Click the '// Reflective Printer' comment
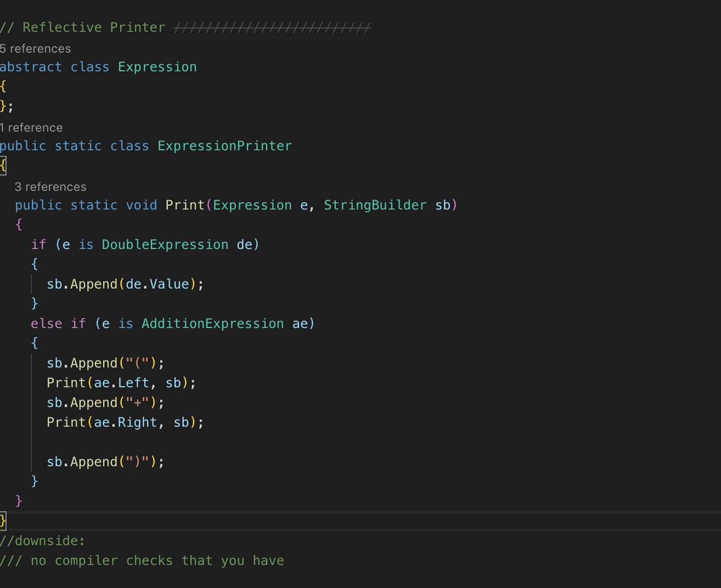The image size is (721, 588). click(82, 27)
